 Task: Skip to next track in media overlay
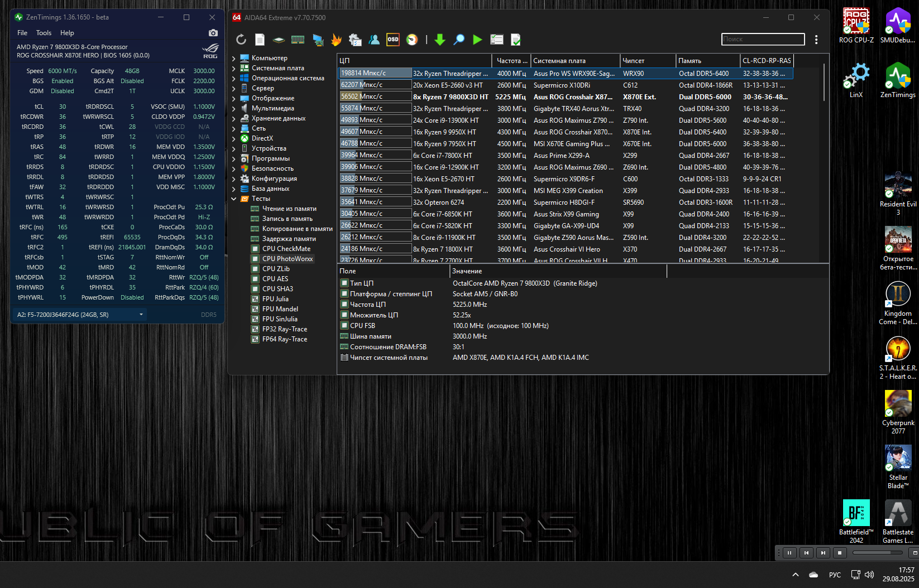(823, 553)
